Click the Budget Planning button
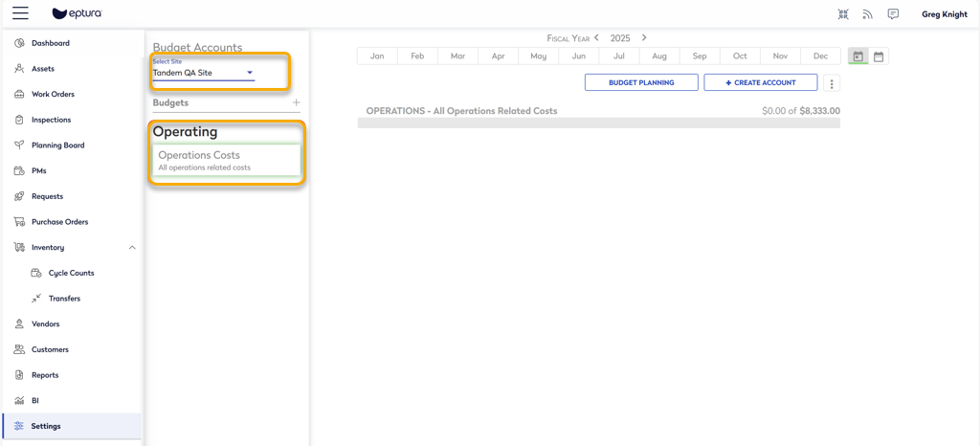Viewport: 980px width, 446px height. (x=641, y=82)
